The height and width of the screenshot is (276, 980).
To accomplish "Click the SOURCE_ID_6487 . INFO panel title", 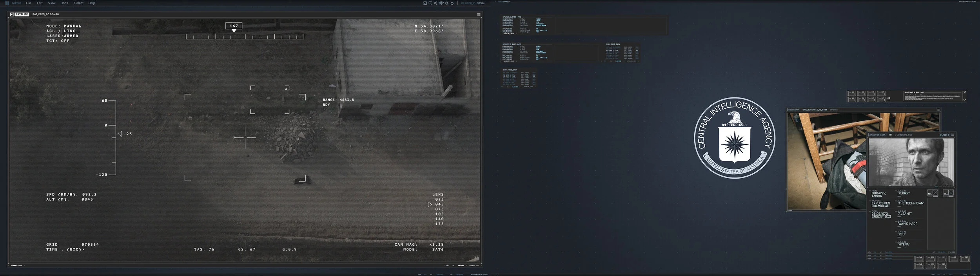I will [x=512, y=44].
